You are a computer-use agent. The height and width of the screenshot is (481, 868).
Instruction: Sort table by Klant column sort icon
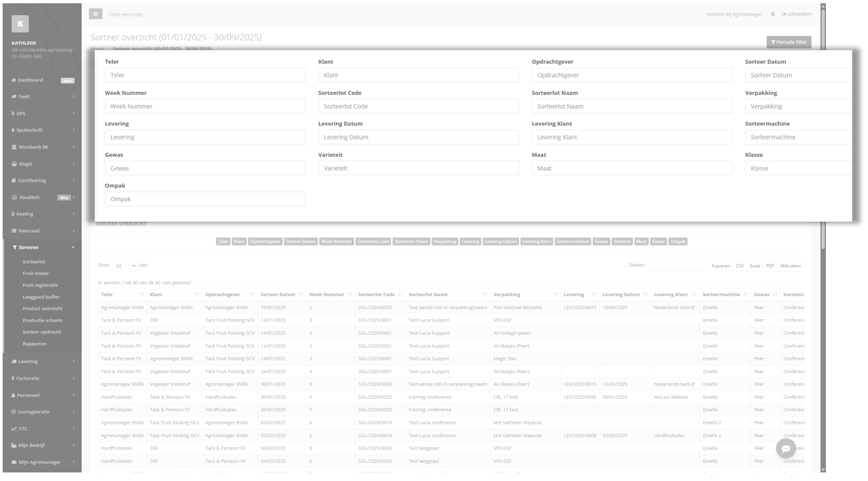coord(197,295)
